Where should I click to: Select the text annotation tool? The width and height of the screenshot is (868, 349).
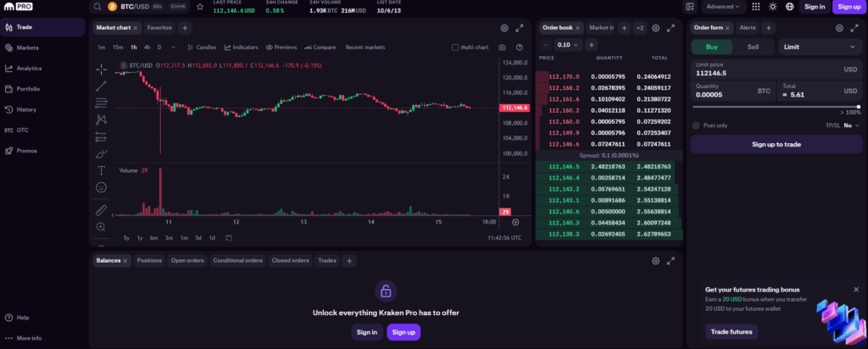(102, 170)
